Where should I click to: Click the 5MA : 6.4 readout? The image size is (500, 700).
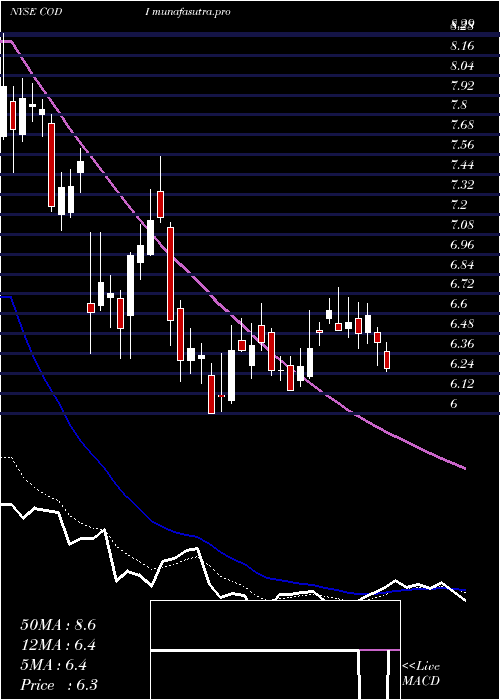click(x=54, y=665)
